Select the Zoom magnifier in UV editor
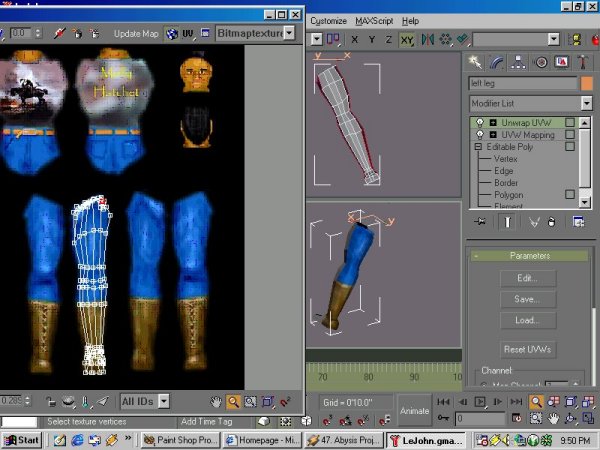Image resolution: width=600 pixels, height=450 pixels. [x=233, y=402]
